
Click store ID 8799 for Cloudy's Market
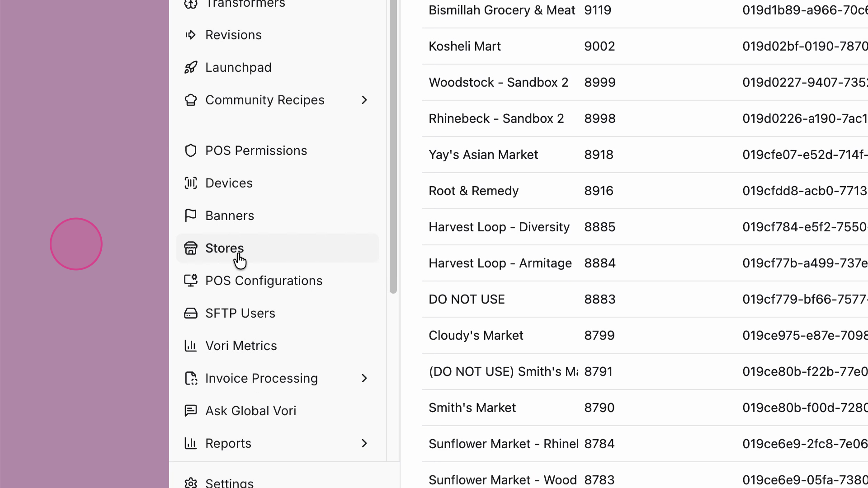(x=599, y=335)
